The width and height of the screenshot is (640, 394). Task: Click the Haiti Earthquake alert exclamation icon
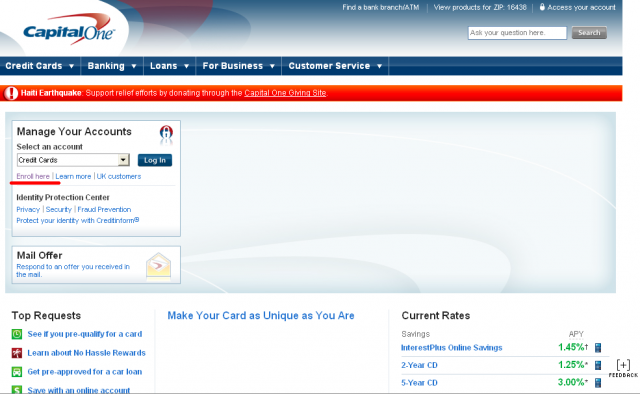pos(11,93)
